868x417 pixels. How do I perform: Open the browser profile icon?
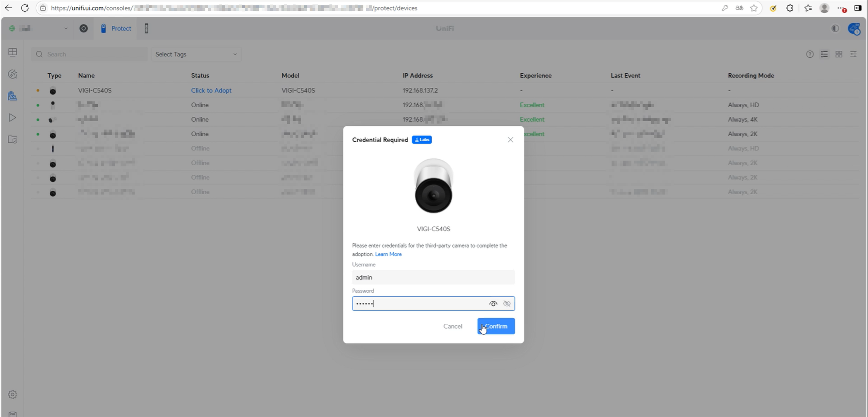tap(824, 8)
